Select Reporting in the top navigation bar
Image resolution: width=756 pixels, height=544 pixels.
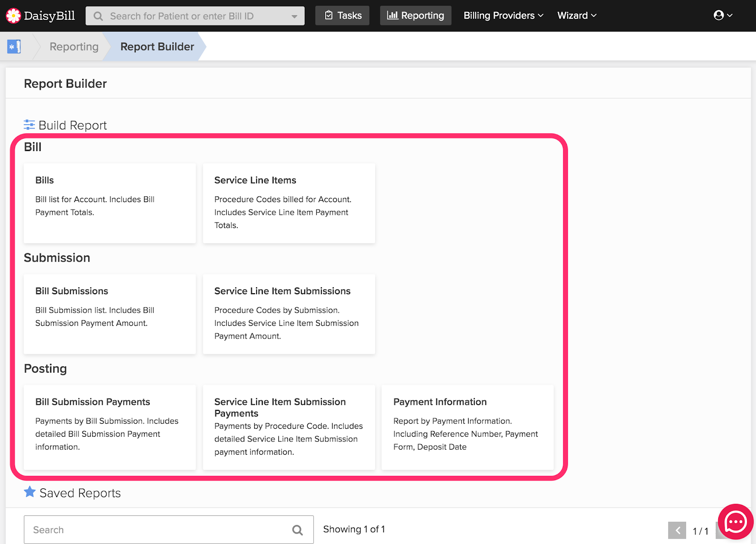click(415, 16)
